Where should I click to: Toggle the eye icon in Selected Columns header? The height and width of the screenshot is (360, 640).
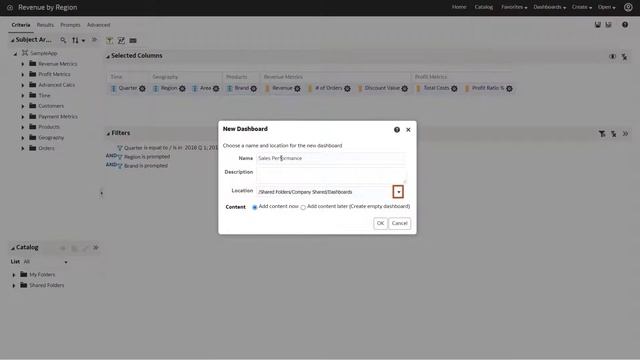(613, 57)
